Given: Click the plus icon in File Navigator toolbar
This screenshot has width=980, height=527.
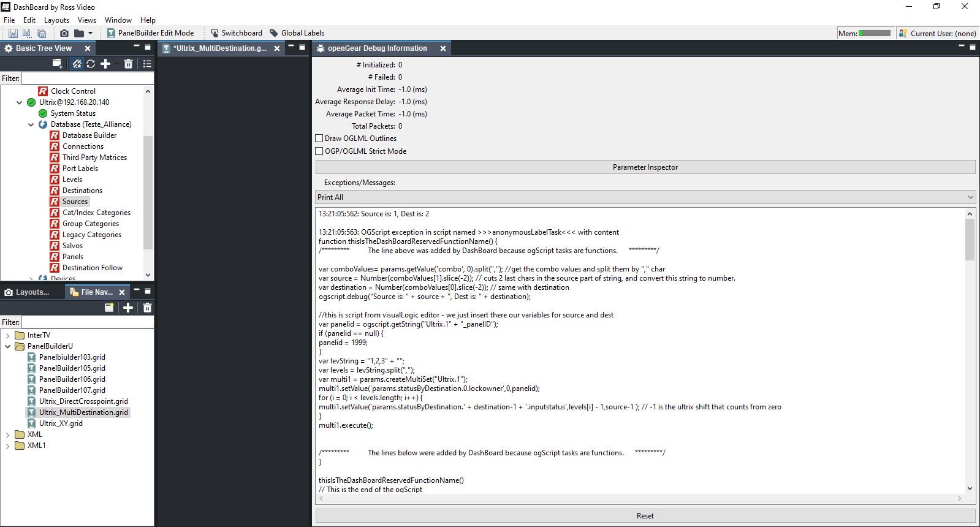Looking at the screenshot, I should (x=128, y=308).
